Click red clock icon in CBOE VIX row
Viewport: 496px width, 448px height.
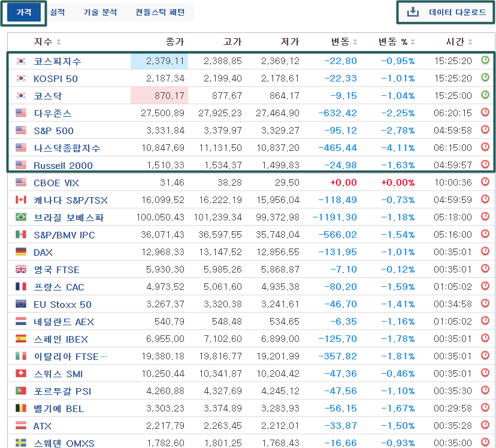pos(485,181)
